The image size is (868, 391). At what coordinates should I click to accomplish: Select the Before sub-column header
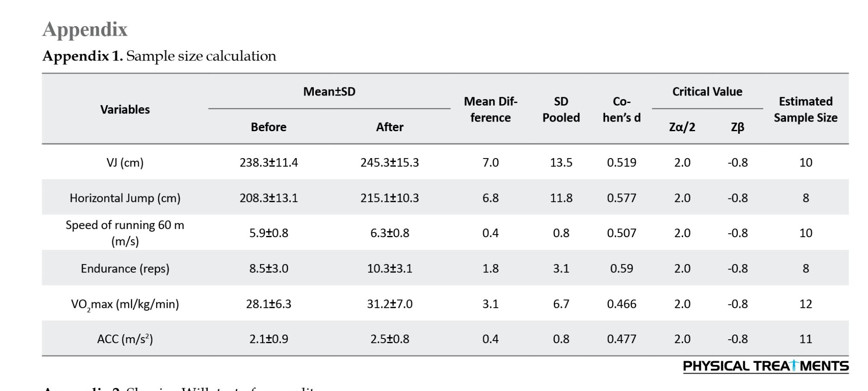tap(269, 127)
